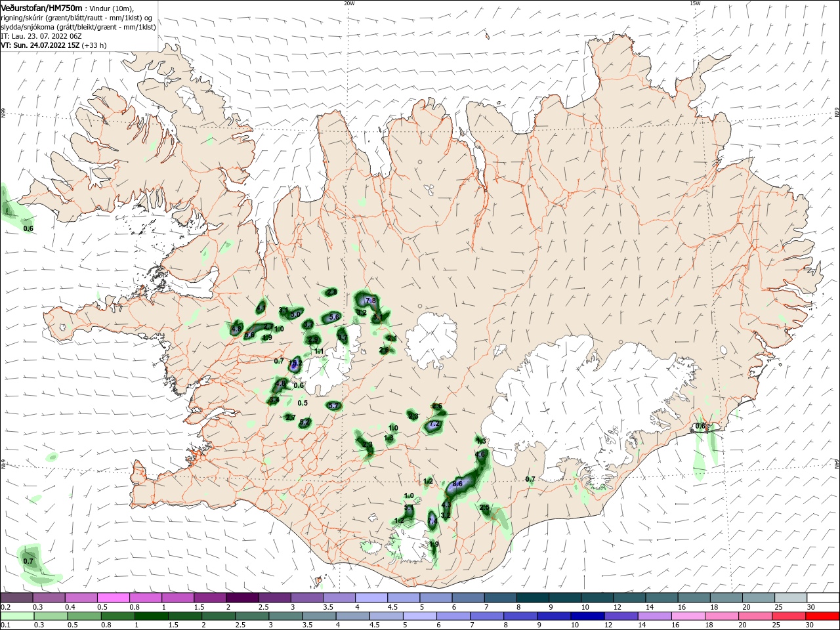Click the '8.6' precipitation value
The height and width of the screenshot is (630, 840).
(x=457, y=484)
